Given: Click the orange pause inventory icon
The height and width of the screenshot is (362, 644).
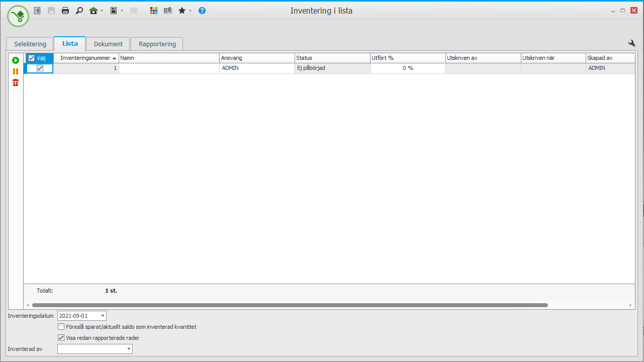Looking at the screenshot, I should pos(16,71).
